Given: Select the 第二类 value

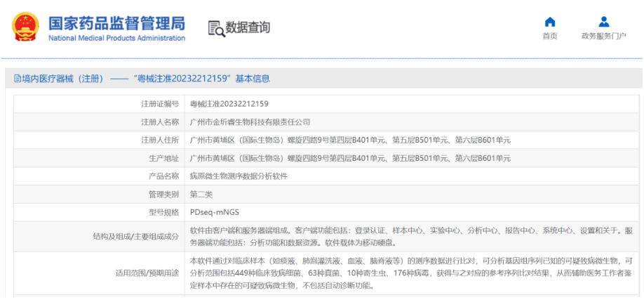Looking at the screenshot, I should pyautogui.click(x=201, y=195).
